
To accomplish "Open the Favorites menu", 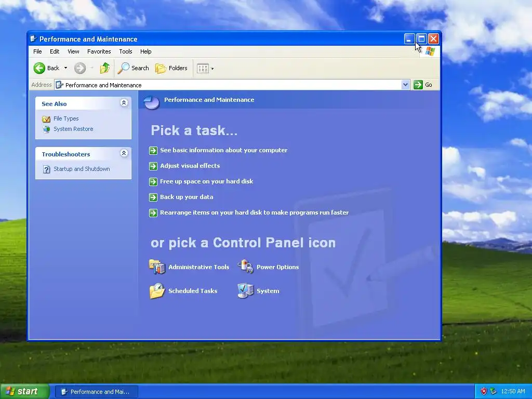I will coord(99,51).
